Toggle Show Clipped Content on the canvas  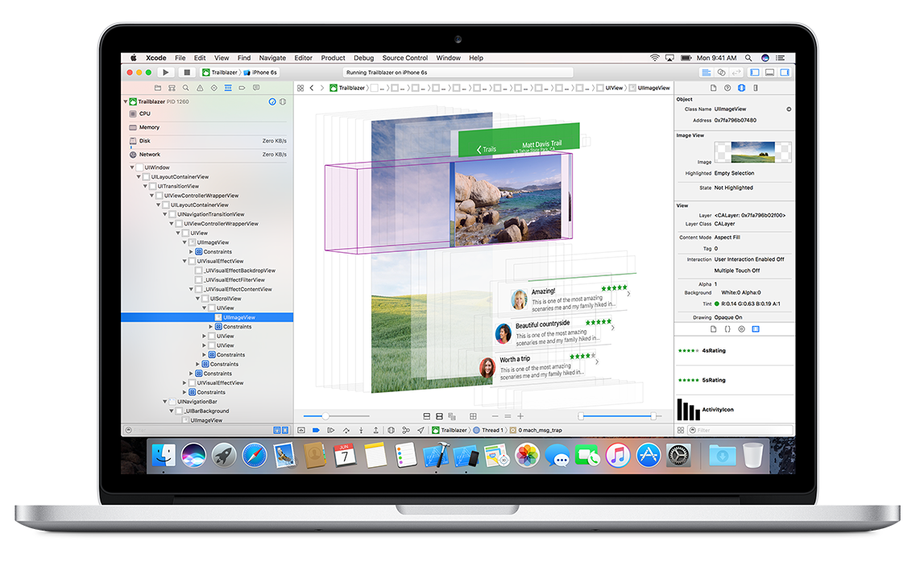coord(427,416)
